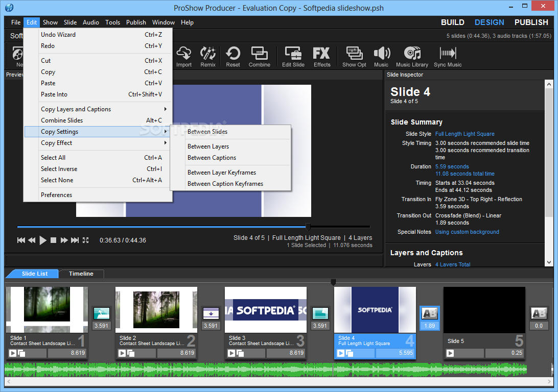The image size is (558, 392).
Task: Click transition icon after Slide 3
Action: (x=320, y=313)
